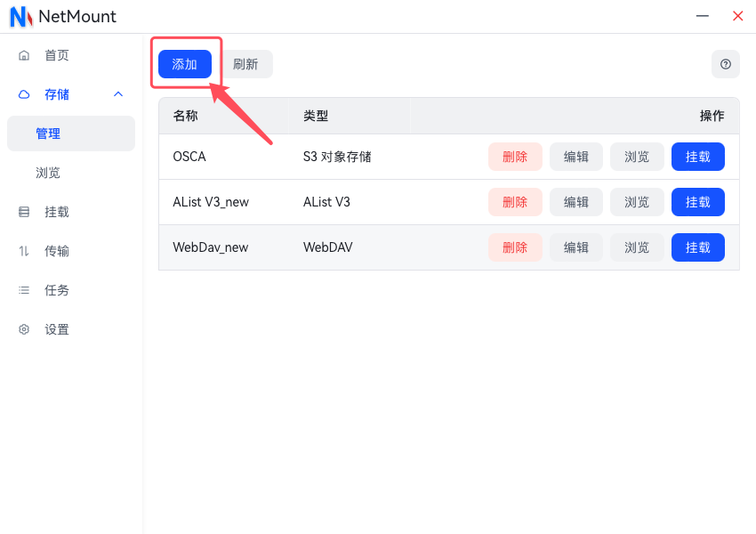Viewport: 756px width, 534px height.
Task: Open the 管理 submenu item
Action: [71, 133]
